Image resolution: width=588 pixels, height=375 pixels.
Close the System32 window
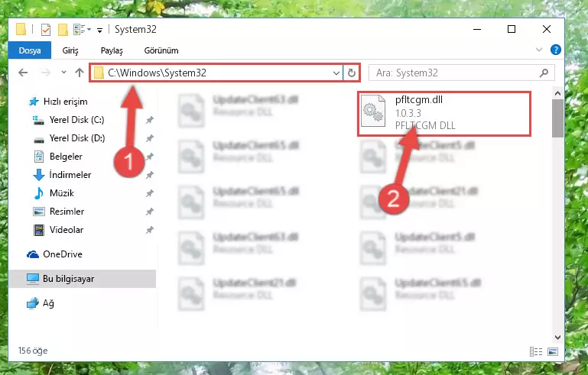point(547,29)
